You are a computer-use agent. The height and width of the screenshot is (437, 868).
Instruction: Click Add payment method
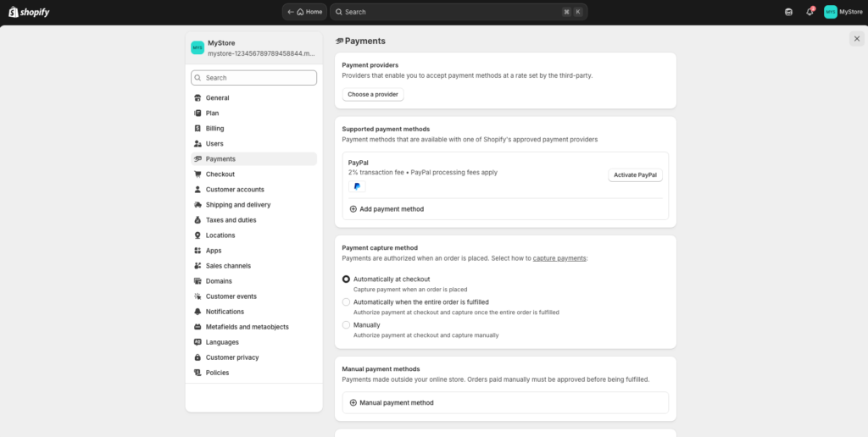pyautogui.click(x=387, y=209)
